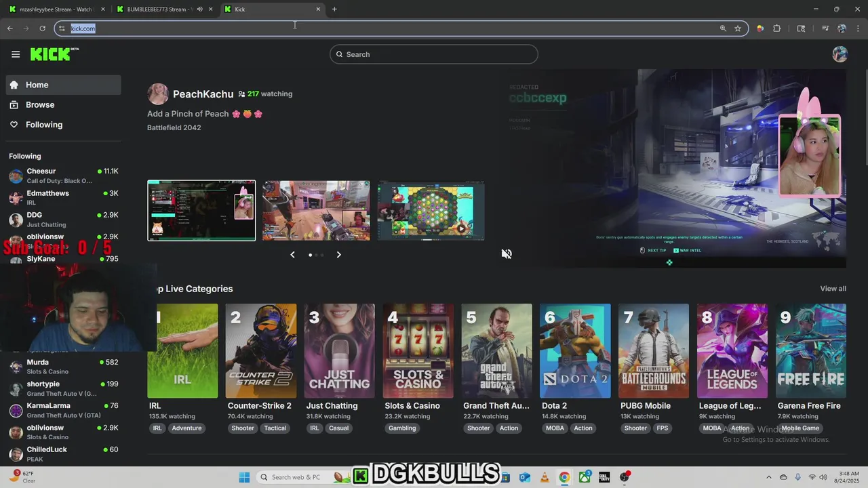Viewport: 868px width, 488px height.
Task: Open the Chrome extensions puzzle icon
Action: point(777,28)
